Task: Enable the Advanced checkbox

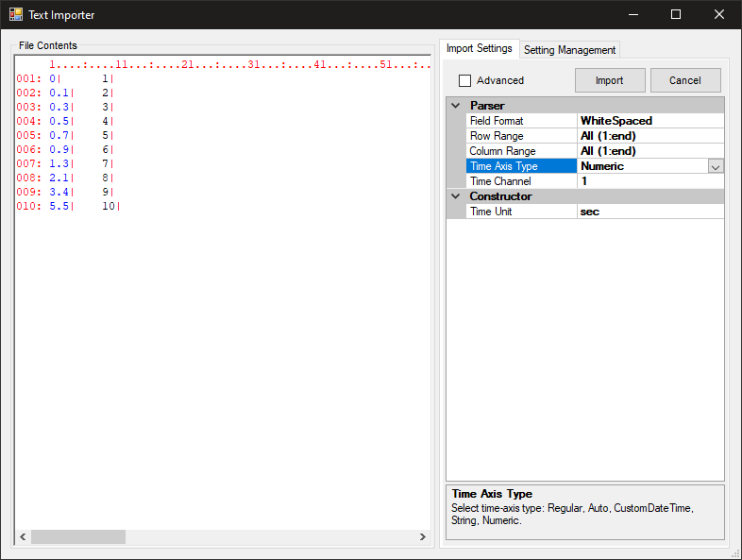Action: coord(464,81)
